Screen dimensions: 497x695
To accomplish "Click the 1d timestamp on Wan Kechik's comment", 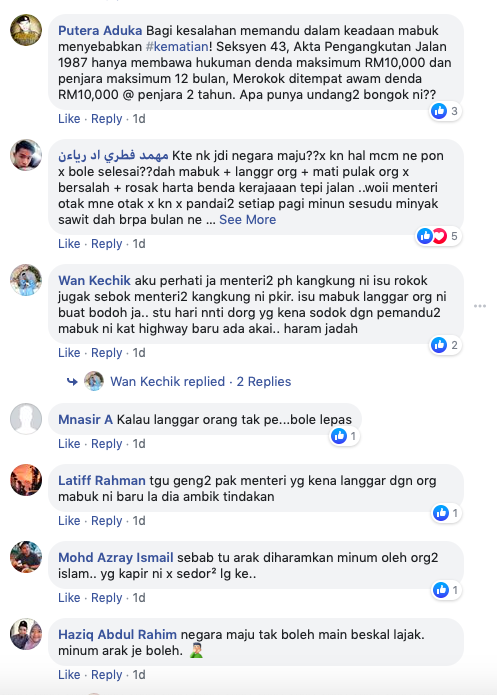I will 139,353.
